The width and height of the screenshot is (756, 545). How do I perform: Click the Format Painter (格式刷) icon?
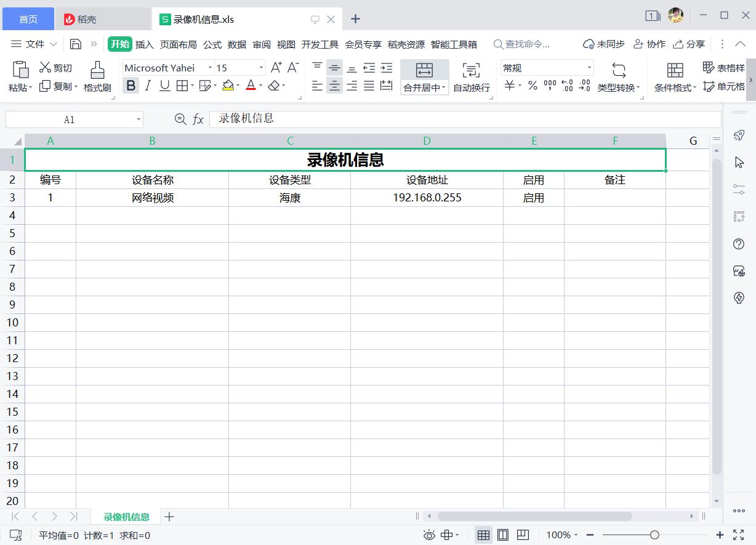(x=97, y=70)
